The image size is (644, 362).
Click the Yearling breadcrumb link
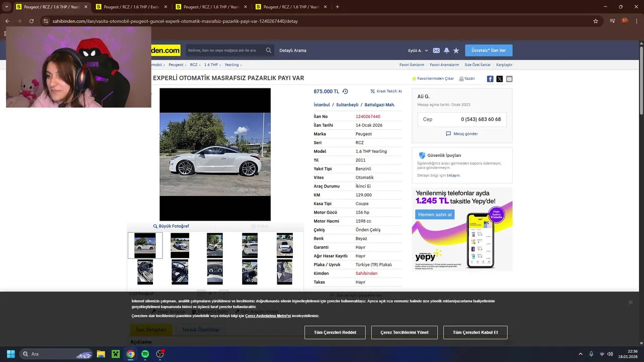pos(231,65)
